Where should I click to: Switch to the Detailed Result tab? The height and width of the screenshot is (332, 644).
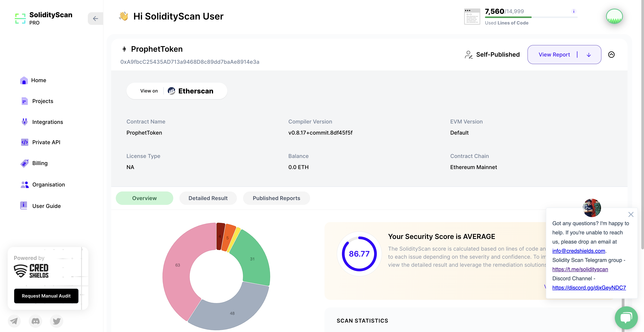click(x=208, y=198)
